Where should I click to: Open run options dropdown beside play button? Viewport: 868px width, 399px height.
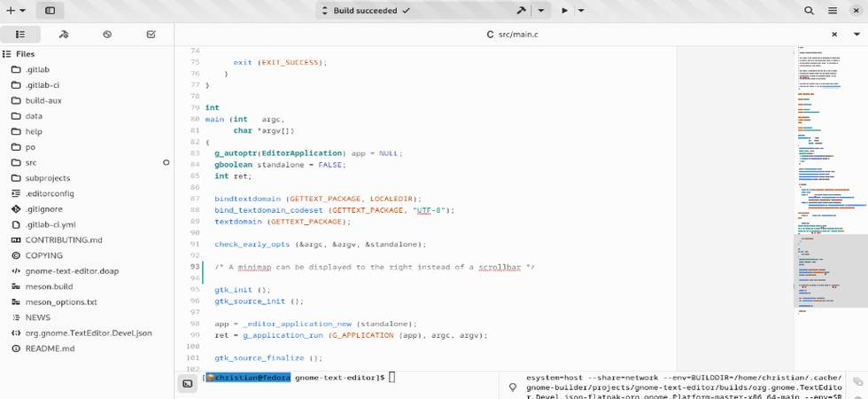(581, 11)
